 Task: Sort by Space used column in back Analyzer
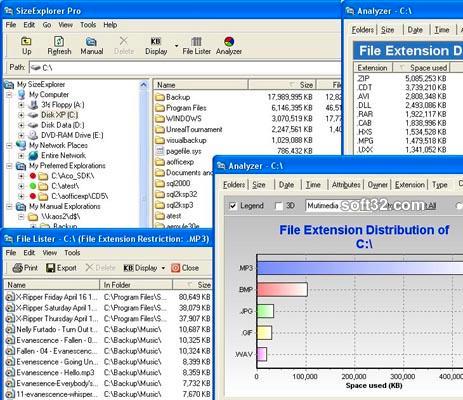[421, 68]
